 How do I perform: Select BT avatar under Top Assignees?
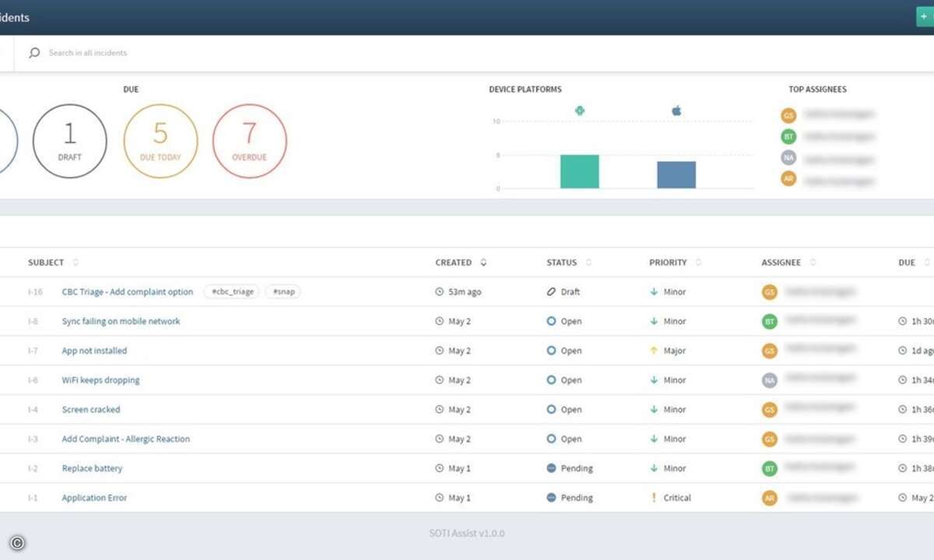788,136
